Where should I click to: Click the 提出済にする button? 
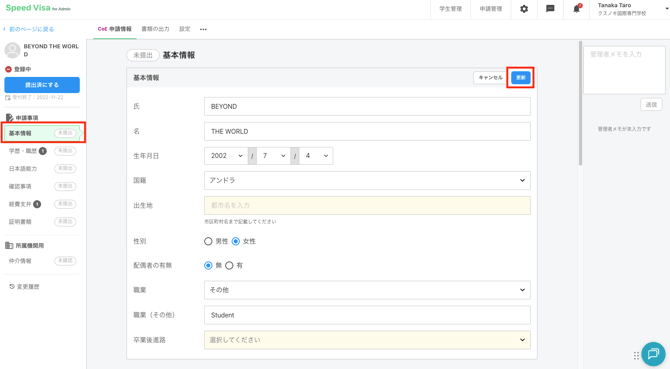click(42, 85)
